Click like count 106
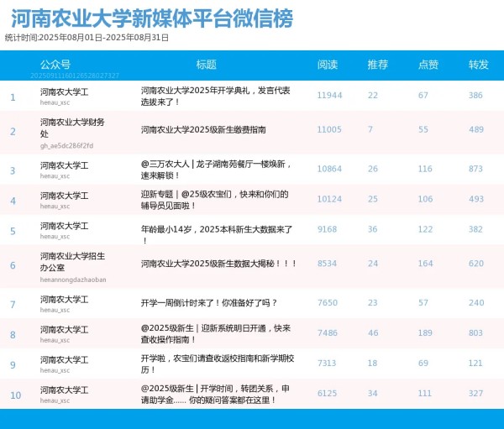Image resolution: width=504 pixels, height=429 pixels. coord(426,199)
